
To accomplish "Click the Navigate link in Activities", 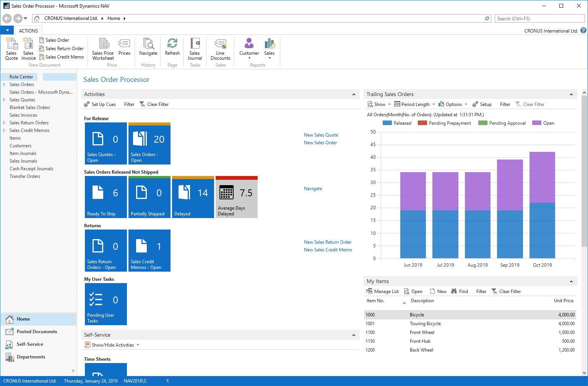I will point(313,189).
